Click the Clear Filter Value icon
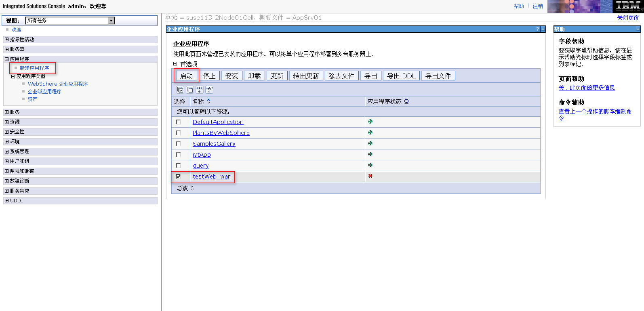644x311 pixels. (209, 90)
